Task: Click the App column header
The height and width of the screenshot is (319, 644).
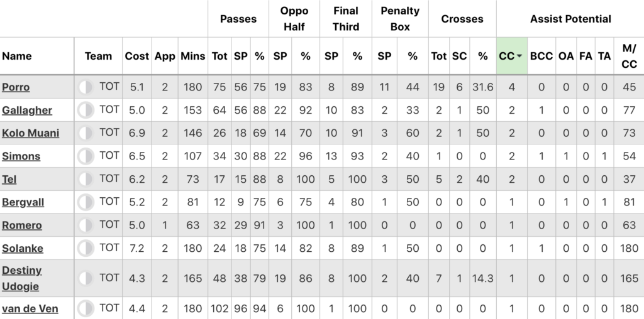Action: (x=165, y=56)
